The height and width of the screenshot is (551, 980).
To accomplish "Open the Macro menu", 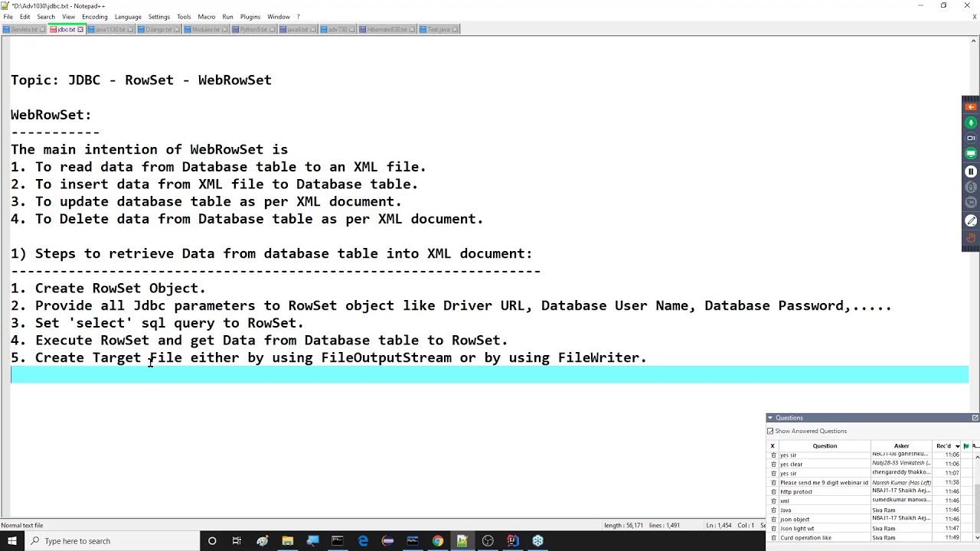I will tap(207, 17).
